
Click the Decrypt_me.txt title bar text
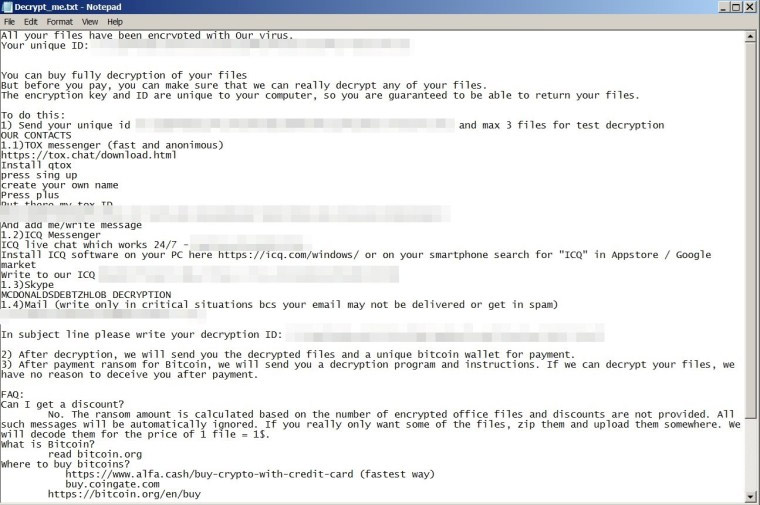tap(68, 7)
